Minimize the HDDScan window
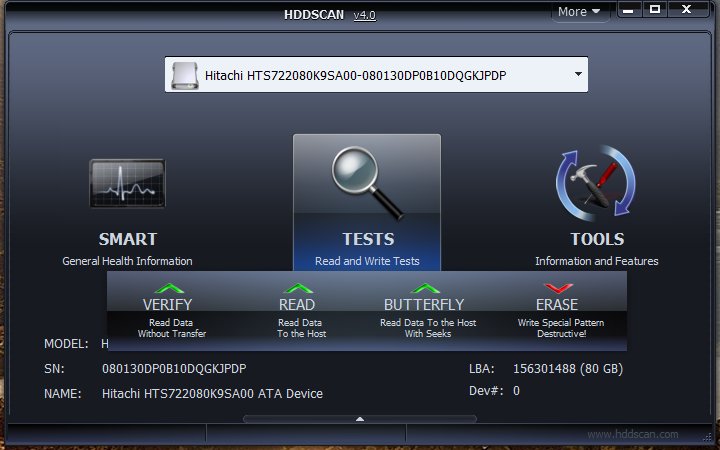This screenshot has height=450, width=720. point(629,10)
